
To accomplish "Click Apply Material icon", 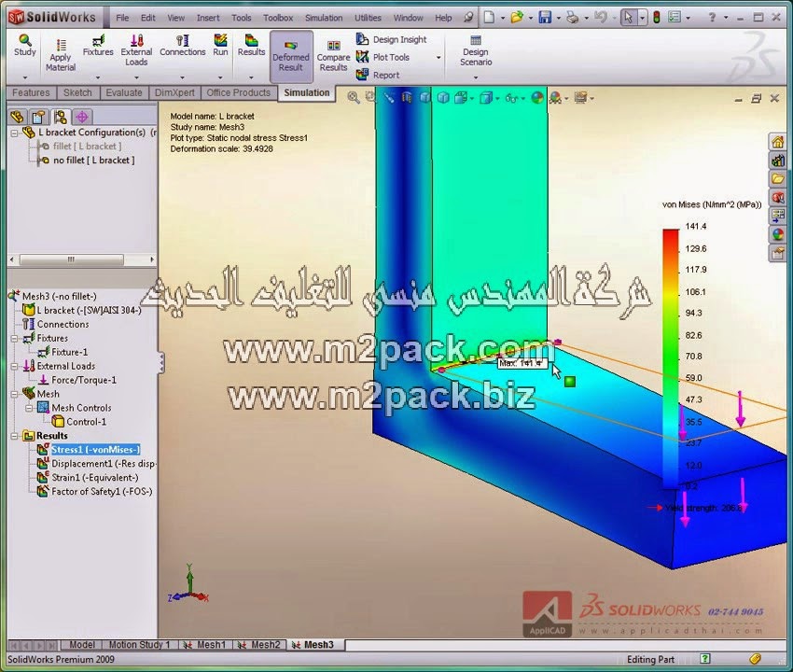I will point(61,55).
